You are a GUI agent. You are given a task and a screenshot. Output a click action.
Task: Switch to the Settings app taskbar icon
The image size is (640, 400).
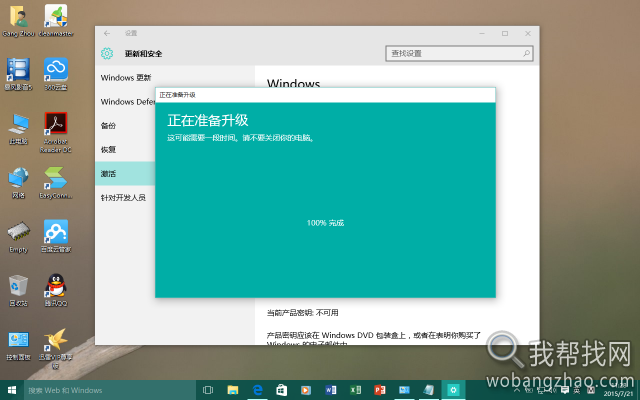(x=453, y=390)
